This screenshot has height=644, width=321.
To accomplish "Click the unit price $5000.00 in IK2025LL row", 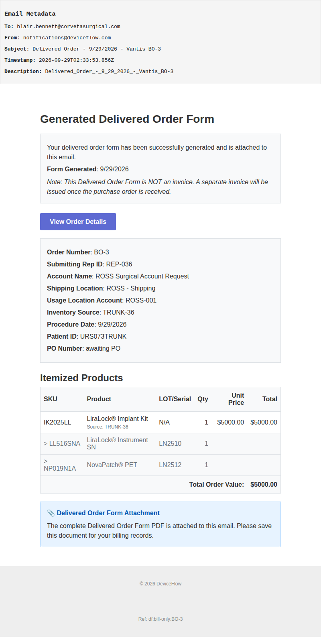I will (x=231, y=422).
